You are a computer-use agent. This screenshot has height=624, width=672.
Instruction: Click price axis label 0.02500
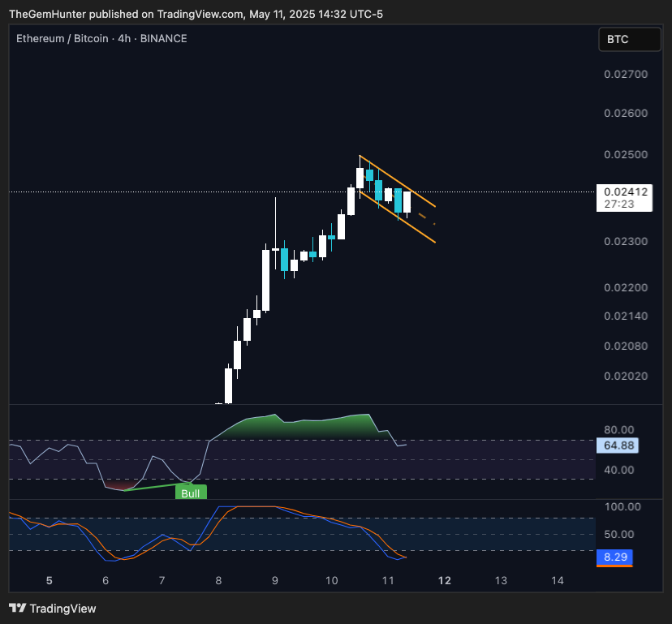[626, 154]
